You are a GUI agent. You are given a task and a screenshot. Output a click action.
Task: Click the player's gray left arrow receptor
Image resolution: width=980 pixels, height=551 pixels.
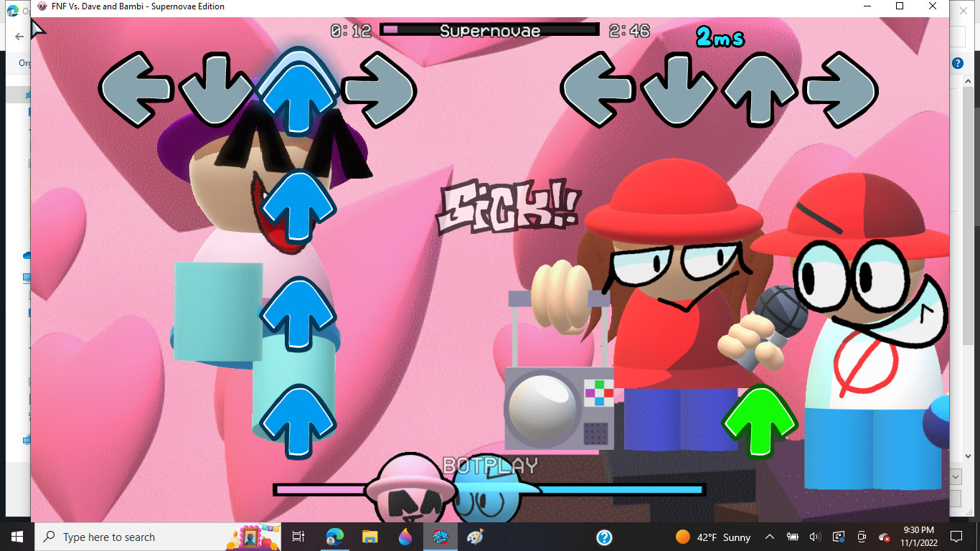(598, 90)
